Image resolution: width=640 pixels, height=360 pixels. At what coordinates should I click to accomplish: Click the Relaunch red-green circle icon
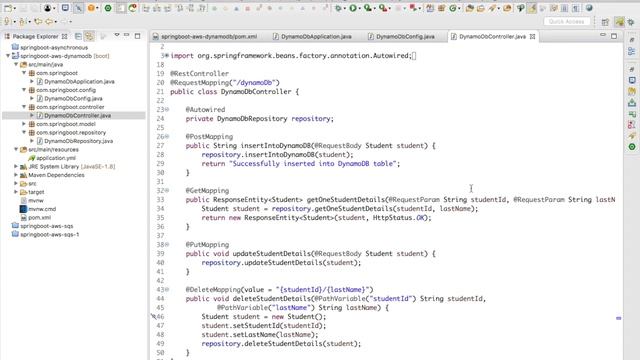pos(133,8)
